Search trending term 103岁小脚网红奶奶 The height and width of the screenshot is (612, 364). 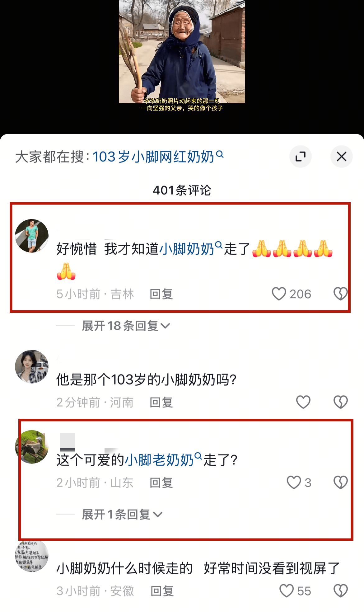pyautogui.click(x=158, y=157)
